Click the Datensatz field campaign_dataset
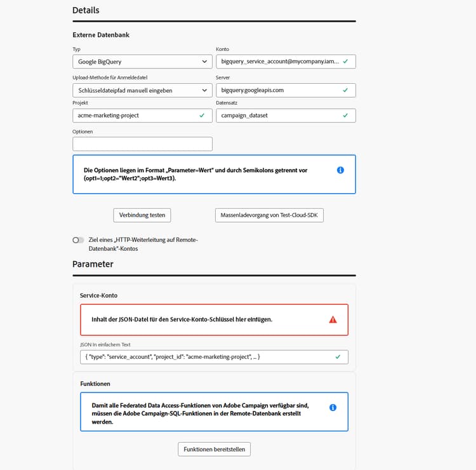476x470 pixels. click(286, 116)
